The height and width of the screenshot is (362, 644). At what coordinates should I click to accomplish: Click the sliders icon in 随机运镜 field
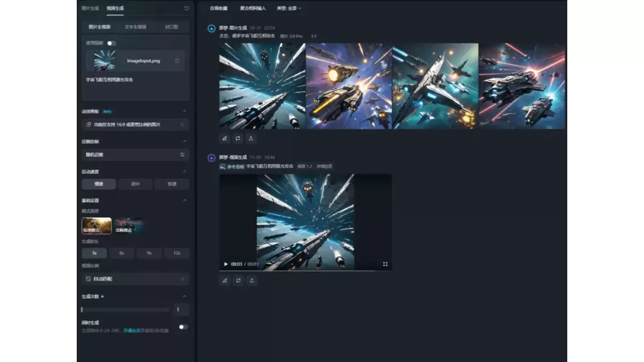[182, 154]
